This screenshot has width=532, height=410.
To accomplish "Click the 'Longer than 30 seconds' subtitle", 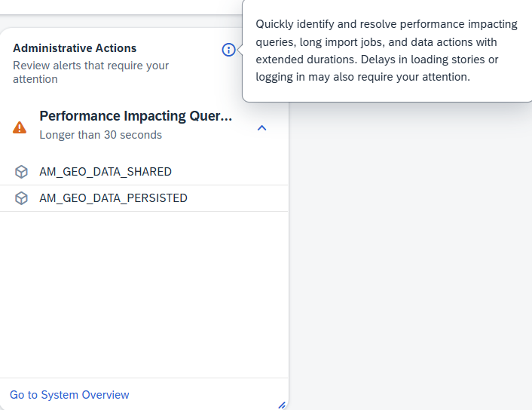I will pos(100,135).
